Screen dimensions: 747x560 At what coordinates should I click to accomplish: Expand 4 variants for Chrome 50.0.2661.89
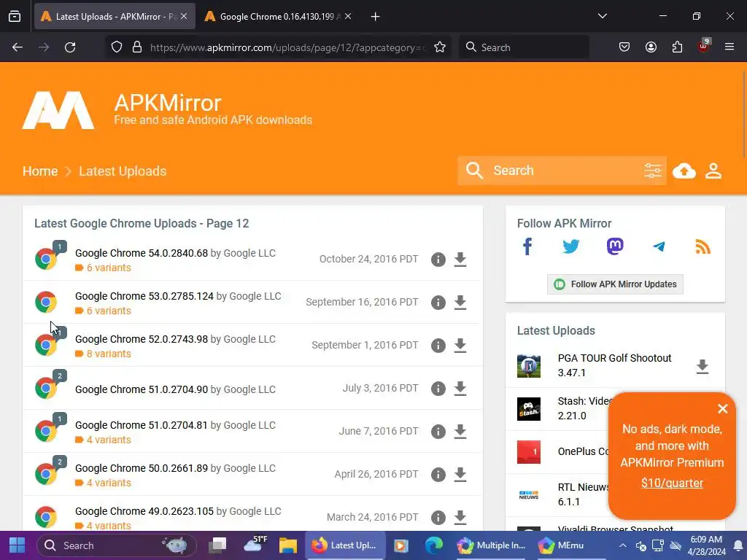(x=103, y=483)
